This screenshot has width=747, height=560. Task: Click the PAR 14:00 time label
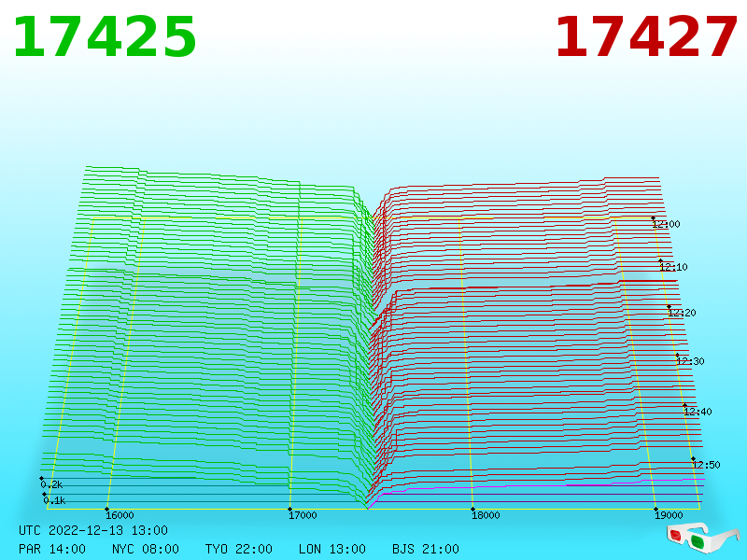pos(52,549)
